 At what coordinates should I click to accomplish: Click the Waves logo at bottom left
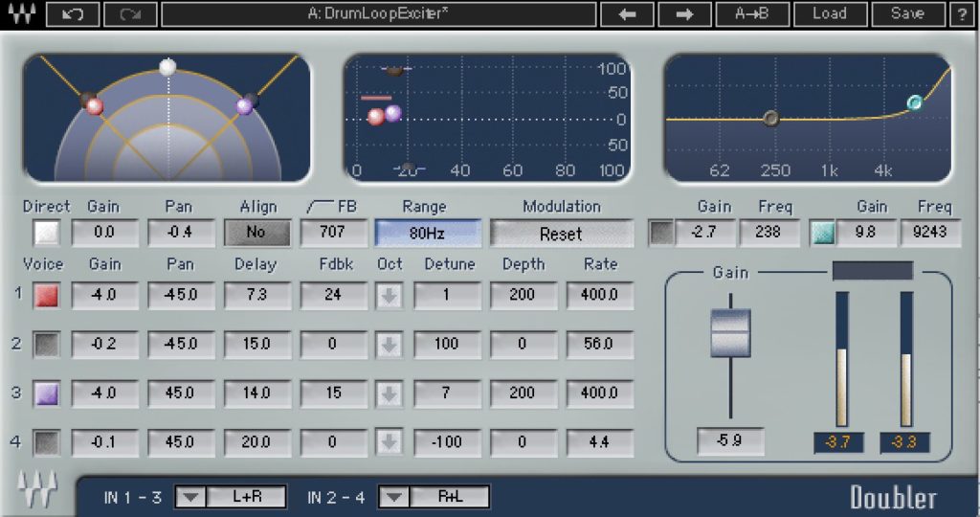37,488
